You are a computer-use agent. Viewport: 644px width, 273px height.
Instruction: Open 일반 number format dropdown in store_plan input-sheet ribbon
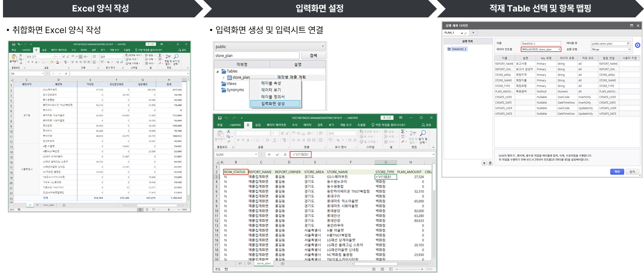tap(355, 133)
